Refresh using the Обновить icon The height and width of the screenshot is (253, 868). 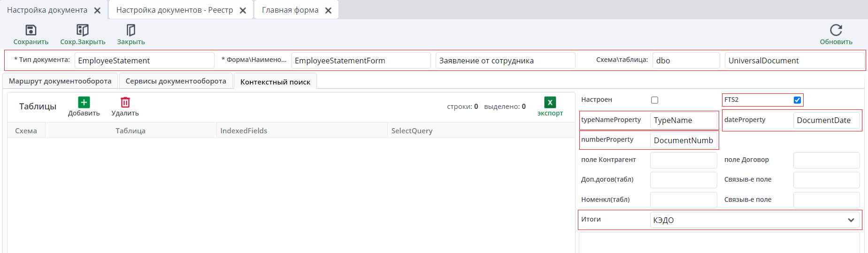pyautogui.click(x=836, y=31)
